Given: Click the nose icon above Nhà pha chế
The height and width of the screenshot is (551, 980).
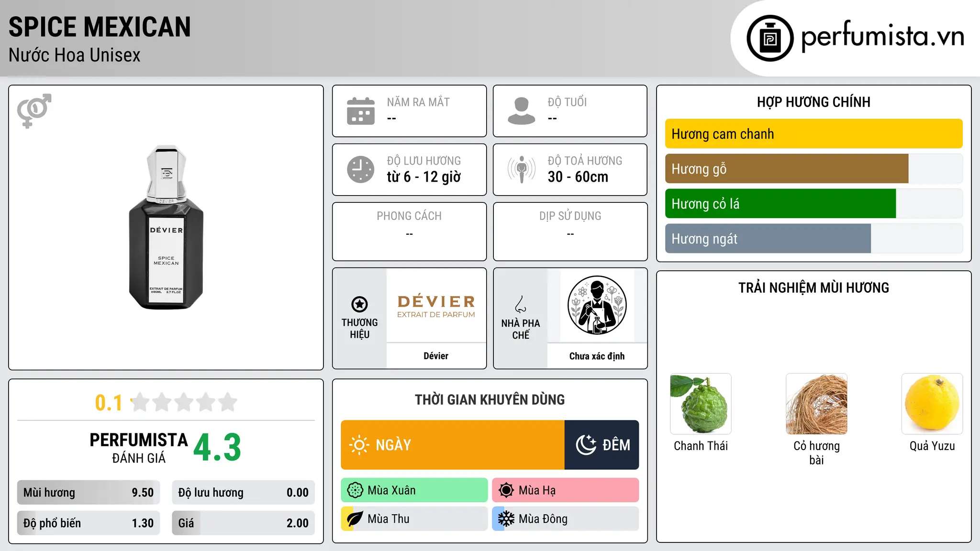Looking at the screenshot, I should coord(521,304).
